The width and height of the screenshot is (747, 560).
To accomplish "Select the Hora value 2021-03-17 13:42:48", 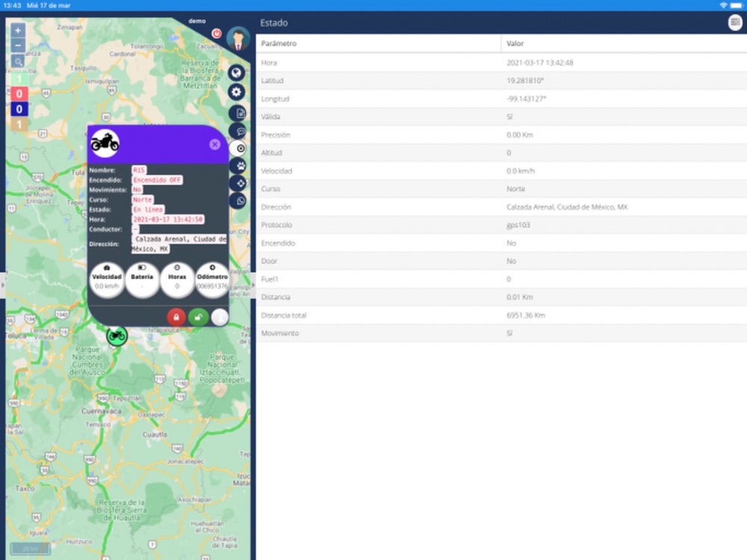I will [x=540, y=63].
